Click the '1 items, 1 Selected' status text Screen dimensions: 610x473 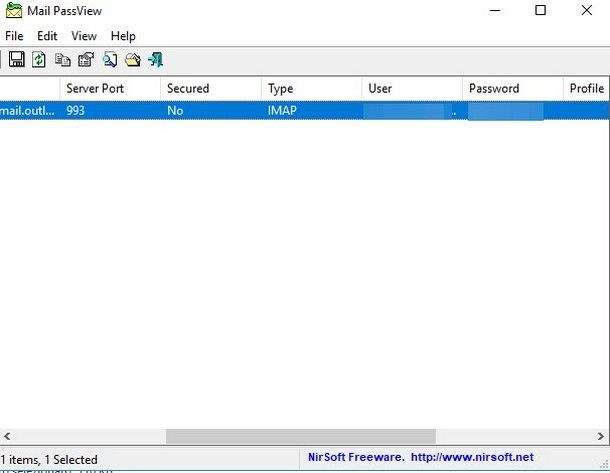click(49, 460)
